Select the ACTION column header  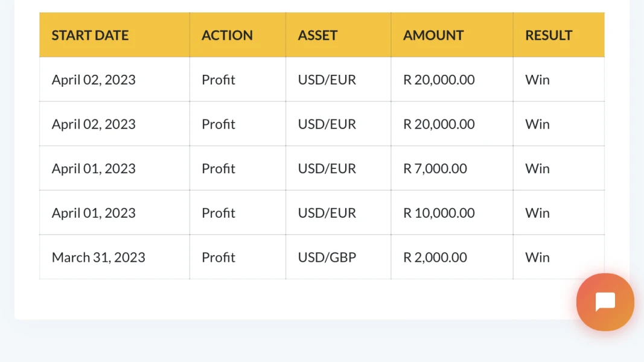pos(227,35)
